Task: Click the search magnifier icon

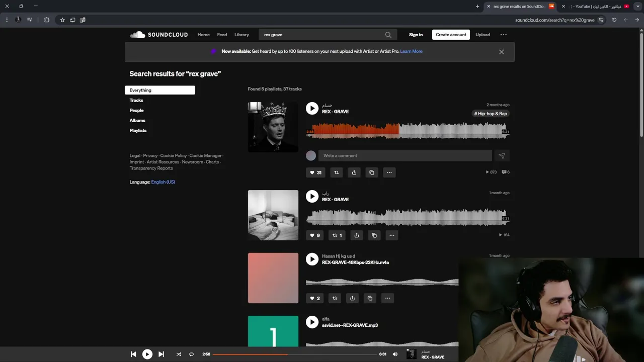Action: [388, 35]
